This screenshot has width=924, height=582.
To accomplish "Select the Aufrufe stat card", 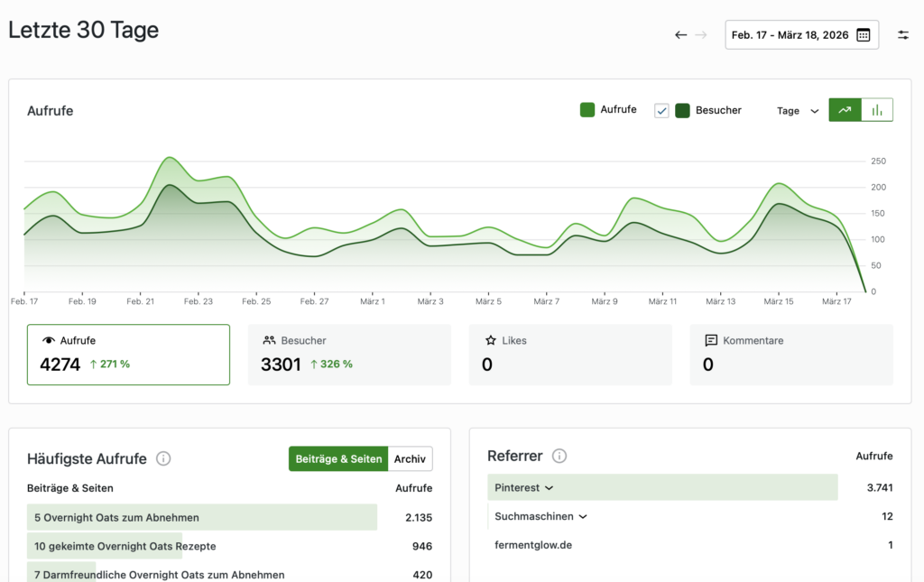I will coord(128,355).
